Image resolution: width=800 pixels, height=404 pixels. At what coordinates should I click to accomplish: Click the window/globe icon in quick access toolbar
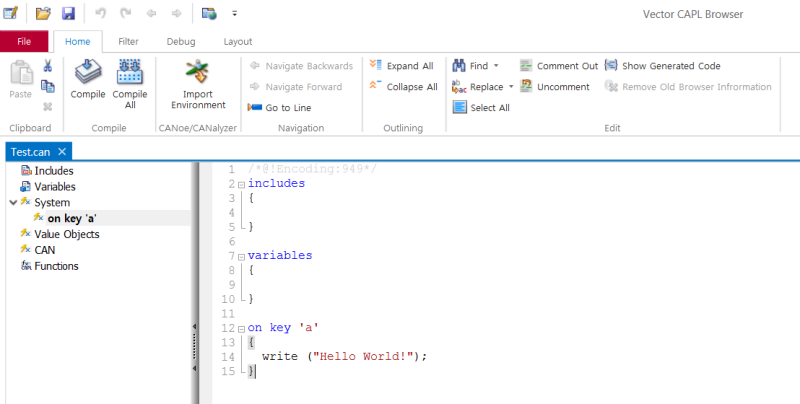coord(209,13)
